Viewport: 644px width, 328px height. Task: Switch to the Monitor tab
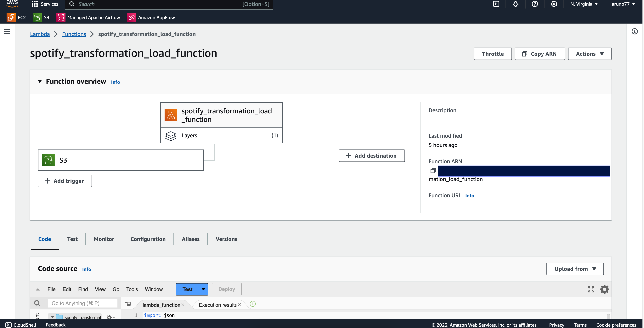104,239
